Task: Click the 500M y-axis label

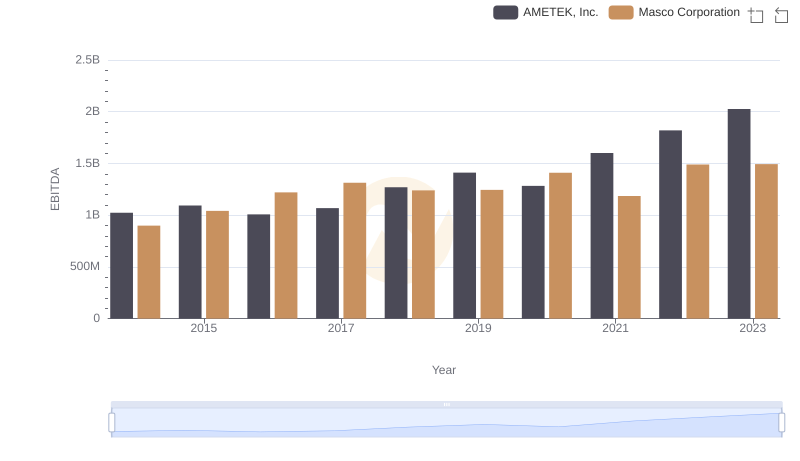Action: [x=85, y=266]
